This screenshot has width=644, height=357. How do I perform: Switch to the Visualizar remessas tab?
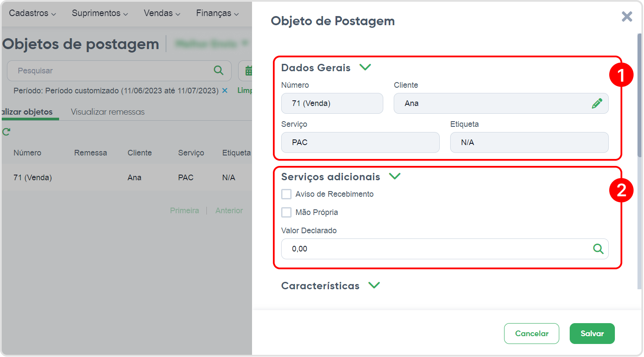(x=108, y=112)
